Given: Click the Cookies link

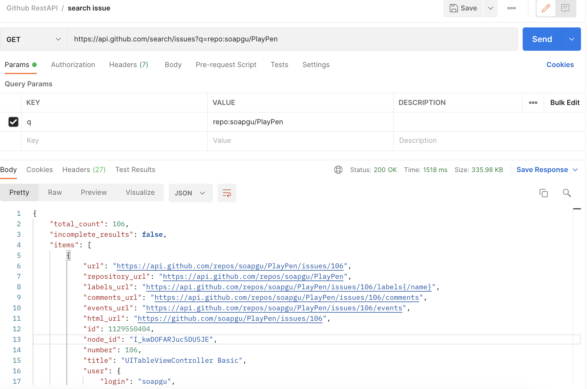Looking at the screenshot, I should [x=560, y=65].
